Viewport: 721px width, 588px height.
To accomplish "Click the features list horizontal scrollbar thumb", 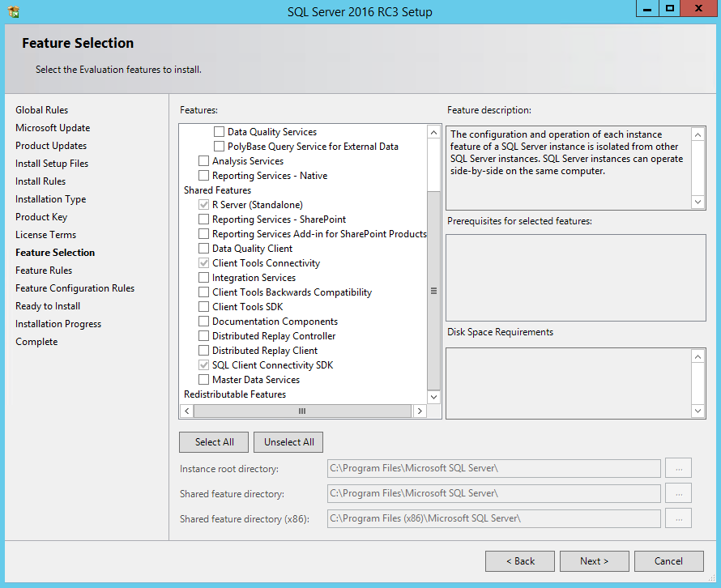I will 302,411.
